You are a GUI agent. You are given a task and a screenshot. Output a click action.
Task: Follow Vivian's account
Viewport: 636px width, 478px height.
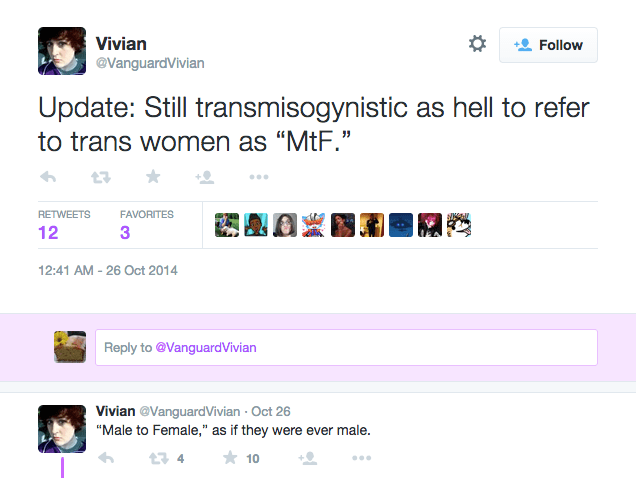click(x=548, y=45)
